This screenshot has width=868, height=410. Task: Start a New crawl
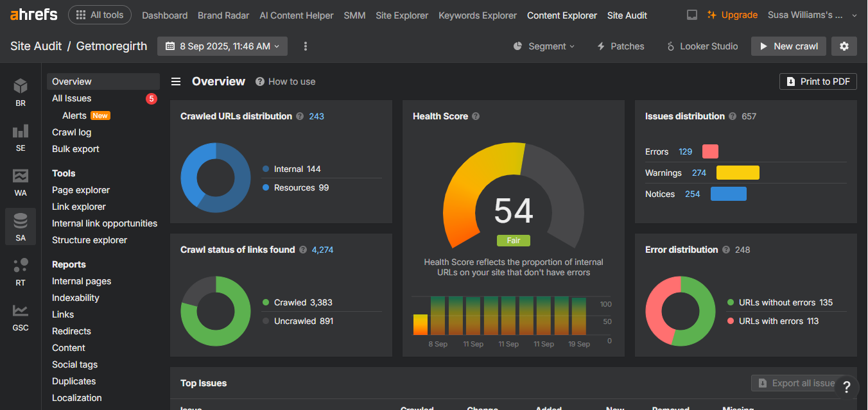pyautogui.click(x=788, y=46)
